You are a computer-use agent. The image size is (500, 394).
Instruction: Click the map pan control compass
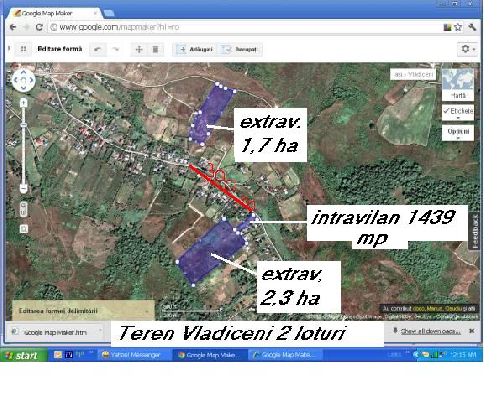click(x=23, y=80)
